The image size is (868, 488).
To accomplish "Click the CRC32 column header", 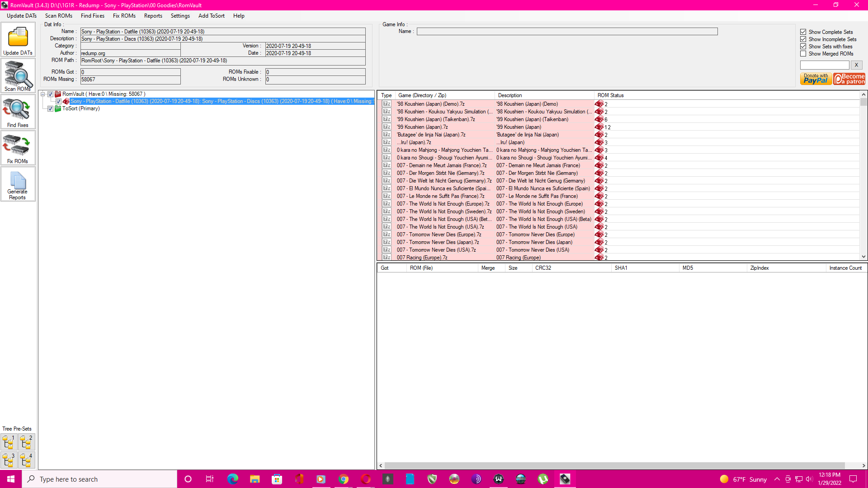I will point(571,268).
